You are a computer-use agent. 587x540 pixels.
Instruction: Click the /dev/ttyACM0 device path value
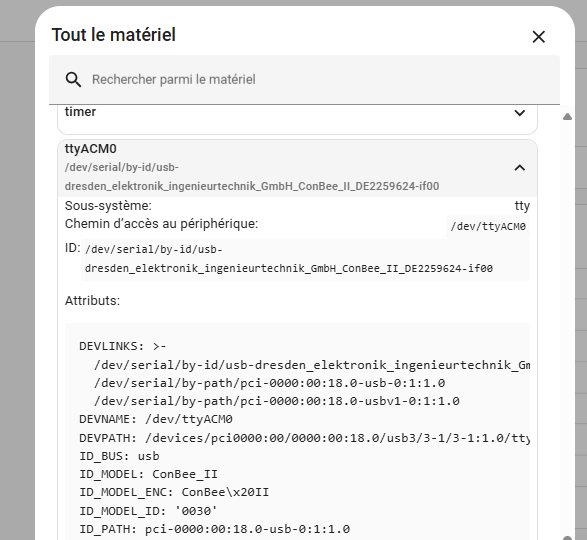[488, 227]
